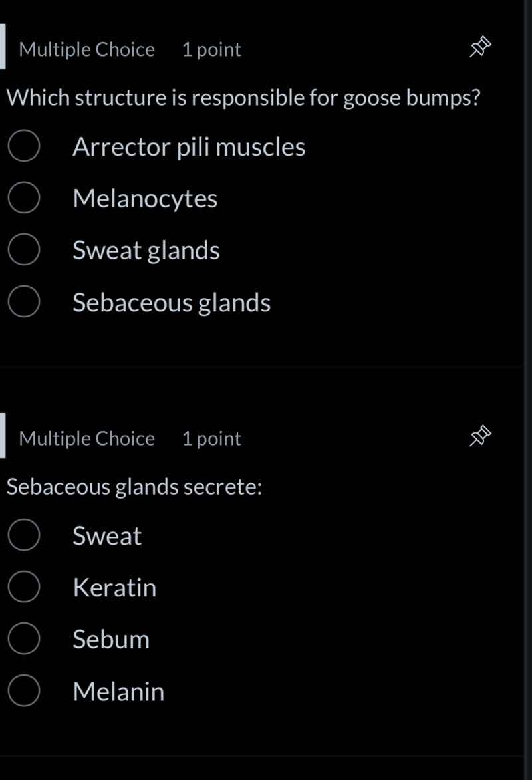The height and width of the screenshot is (780, 532).
Task: Mark Sebum as the answer
Action: click(x=24, y=640)
